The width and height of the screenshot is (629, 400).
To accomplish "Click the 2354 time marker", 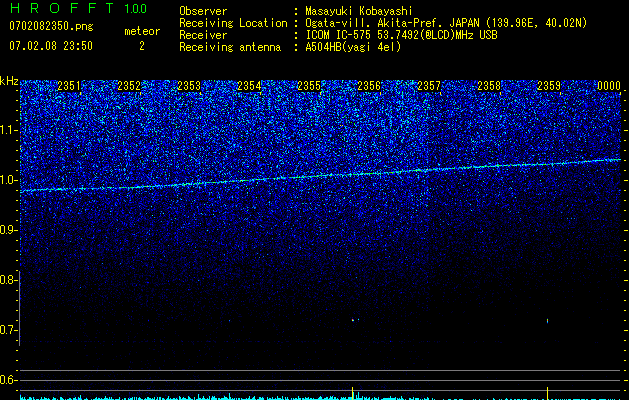I will pos(249,86).
